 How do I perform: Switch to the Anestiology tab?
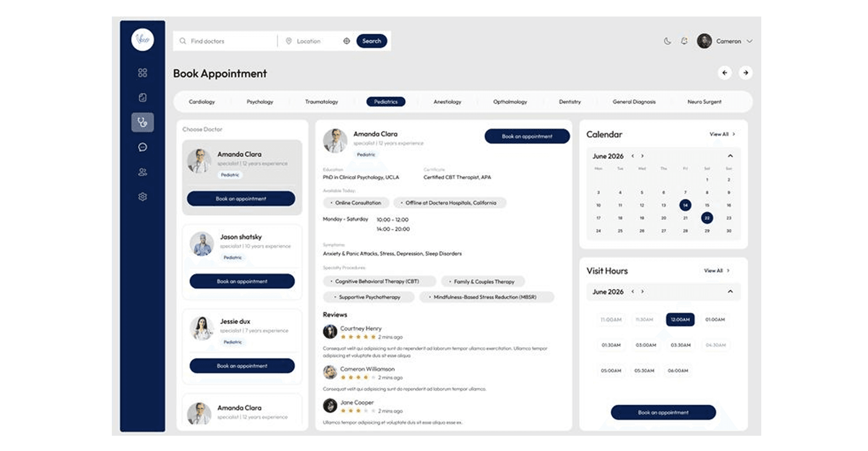(447, 102)
